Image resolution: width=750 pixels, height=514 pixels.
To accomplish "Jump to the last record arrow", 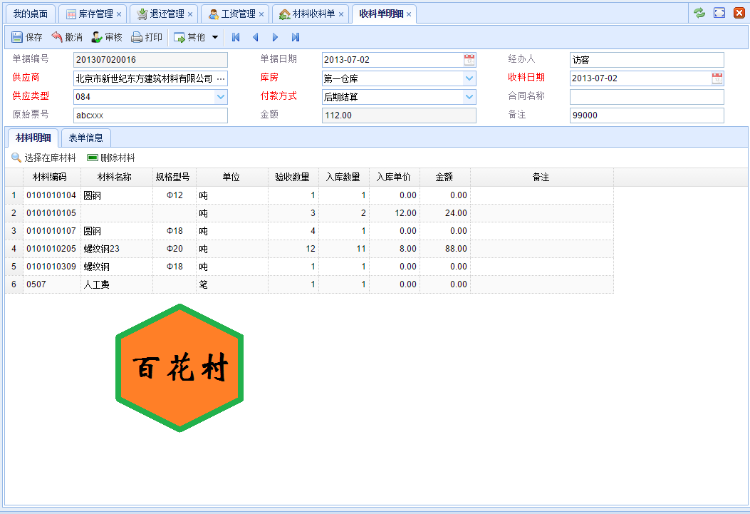I will (x=295, y=37).
